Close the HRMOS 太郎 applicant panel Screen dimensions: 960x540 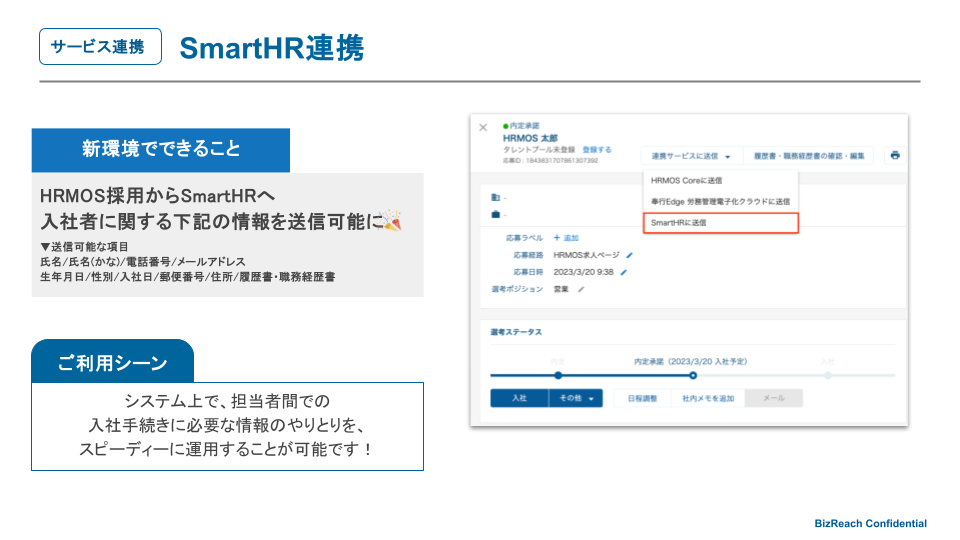(x=483, y=127)
